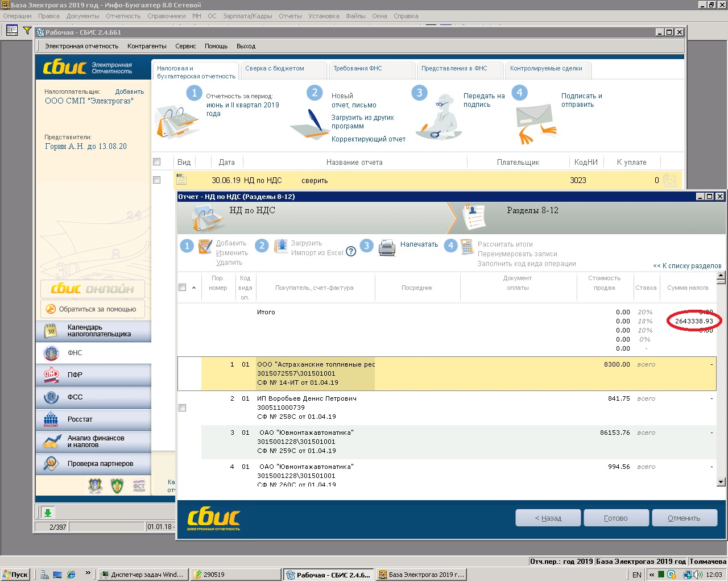Click the yellow filter funnel icon
728x582 pixels.
point(27,30)
